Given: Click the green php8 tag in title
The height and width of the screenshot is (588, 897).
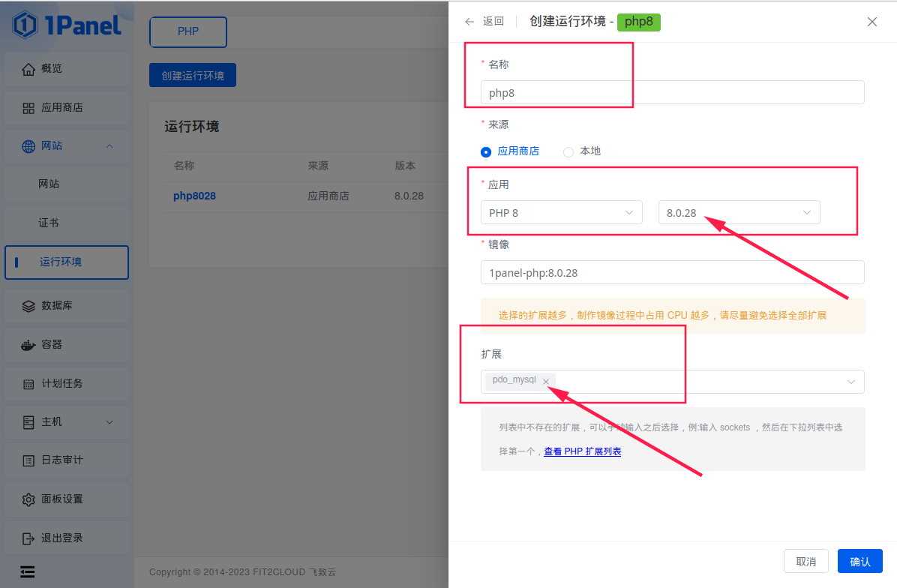Looking at the screenshot, I should (x=638, y=22).
